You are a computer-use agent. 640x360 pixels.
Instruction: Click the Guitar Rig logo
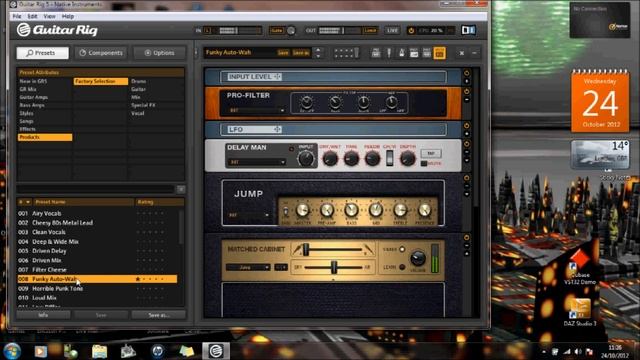pos(57,30)
